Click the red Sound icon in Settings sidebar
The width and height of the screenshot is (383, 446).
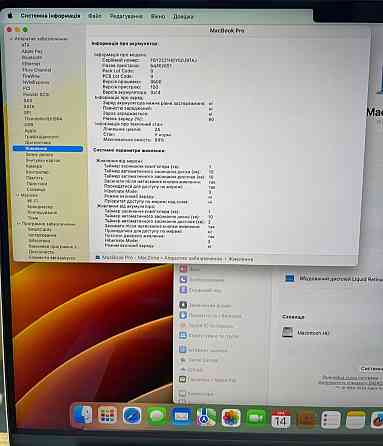point(184,268)
